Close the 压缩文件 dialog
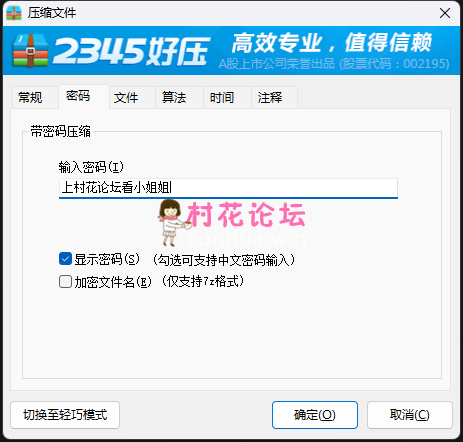 pyautogui.click(x=445, y=13)
